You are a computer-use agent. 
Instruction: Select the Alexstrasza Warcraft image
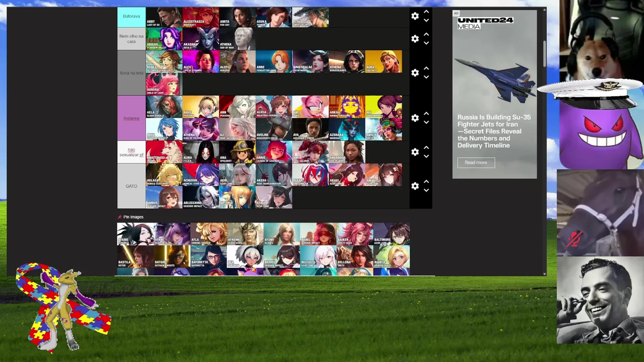(x=201, y=17)
